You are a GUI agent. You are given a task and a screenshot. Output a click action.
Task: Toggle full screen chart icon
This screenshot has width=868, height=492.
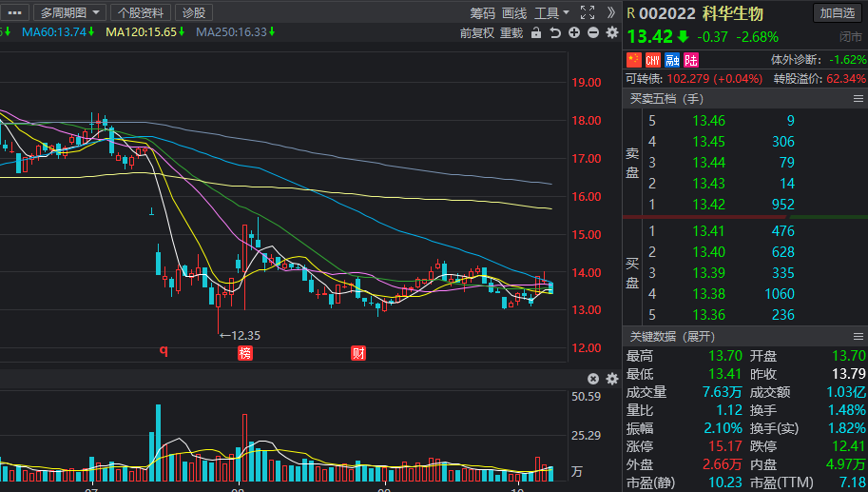pyautogui.click(x=588, y=12)
